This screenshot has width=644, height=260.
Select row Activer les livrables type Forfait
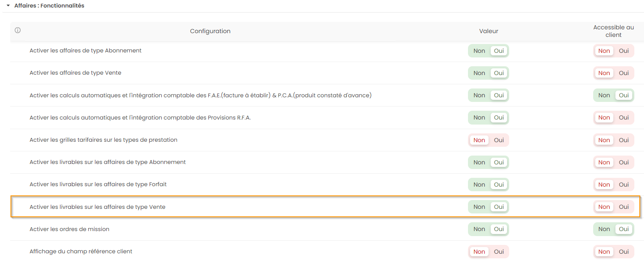click(98, 185)
